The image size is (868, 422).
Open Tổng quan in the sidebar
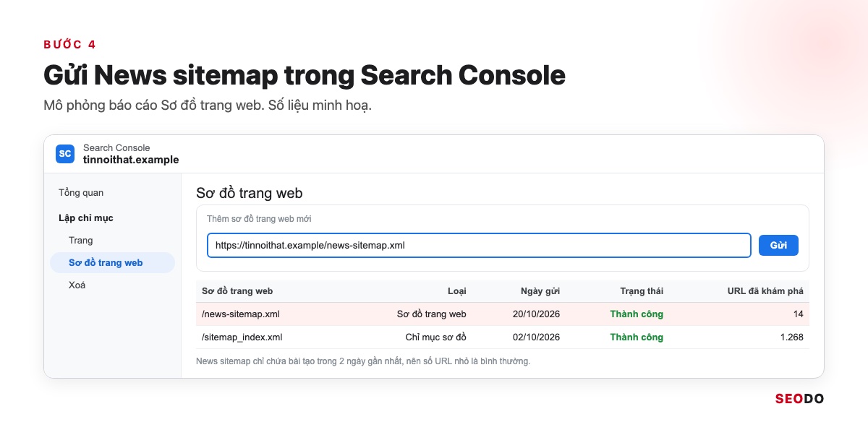point(81,193)
